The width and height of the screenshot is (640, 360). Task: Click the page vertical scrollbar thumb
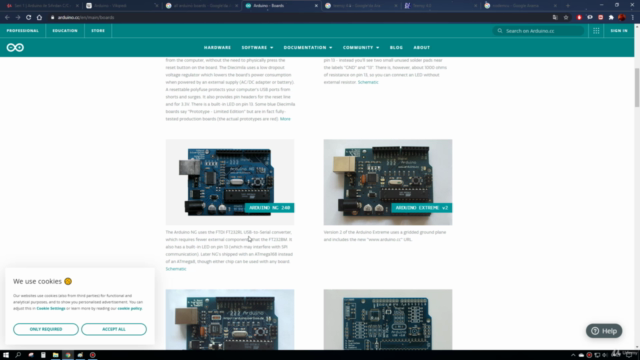(637, 88)
